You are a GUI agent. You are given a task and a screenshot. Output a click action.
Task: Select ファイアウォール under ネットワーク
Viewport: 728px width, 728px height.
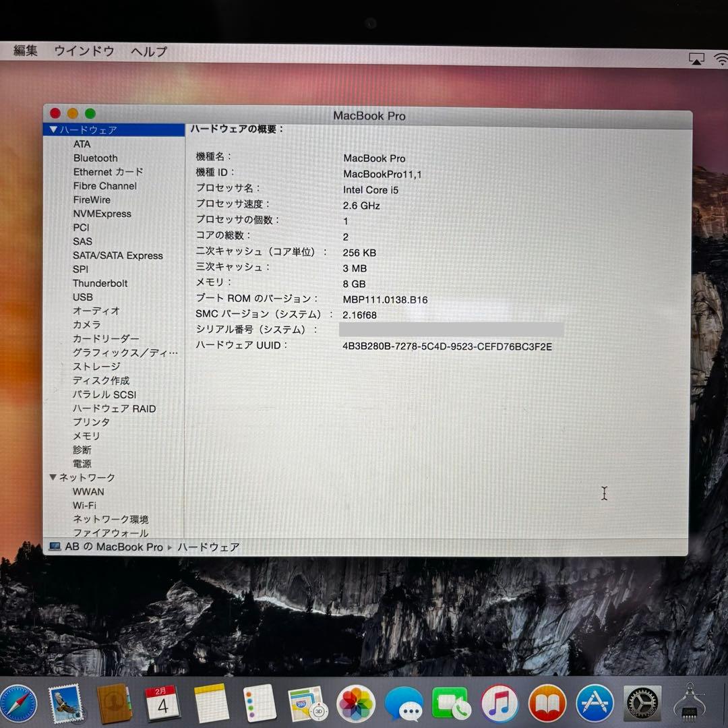111,533
